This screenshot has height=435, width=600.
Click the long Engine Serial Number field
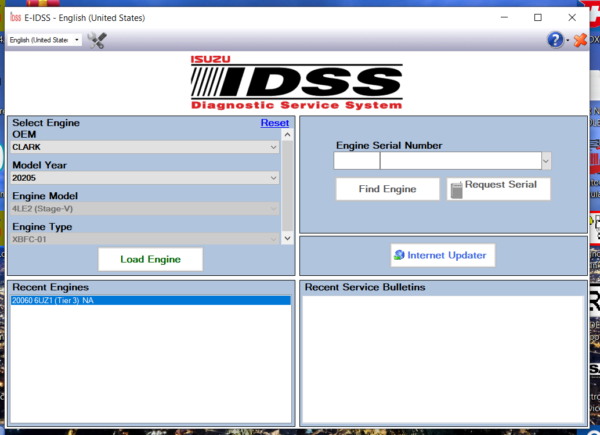(x=461, y=161)
